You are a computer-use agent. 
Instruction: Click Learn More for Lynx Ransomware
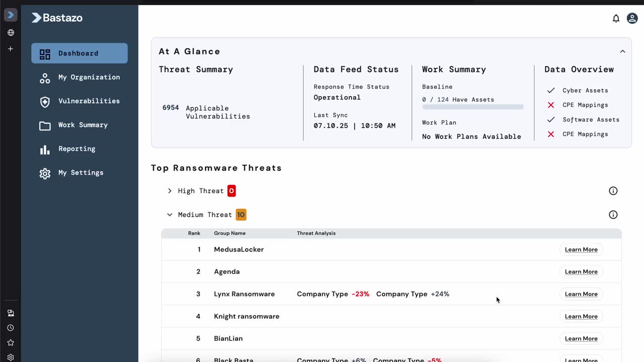tap(581, 294)
